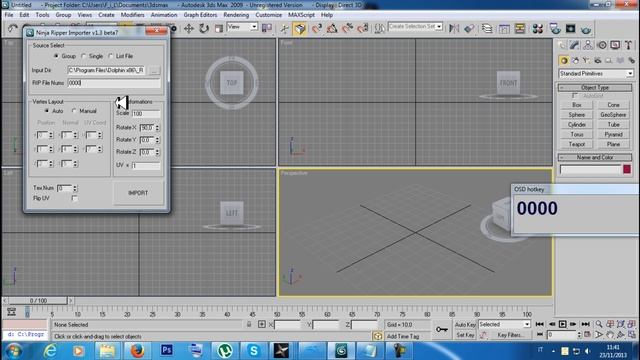This screenshot has height=360, width=640.
Task: Switch to the Utilities hammer tab
Action: 629,45
